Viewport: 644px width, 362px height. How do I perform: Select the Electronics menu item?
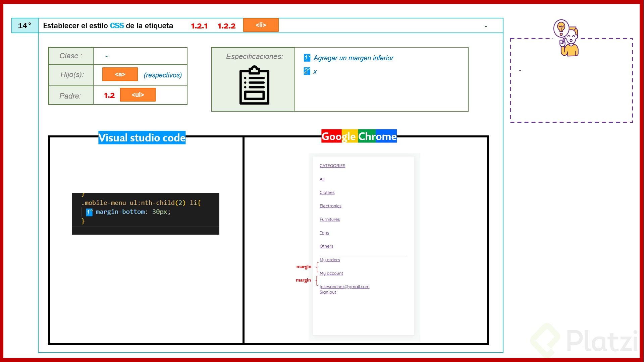tap(330, 206)
